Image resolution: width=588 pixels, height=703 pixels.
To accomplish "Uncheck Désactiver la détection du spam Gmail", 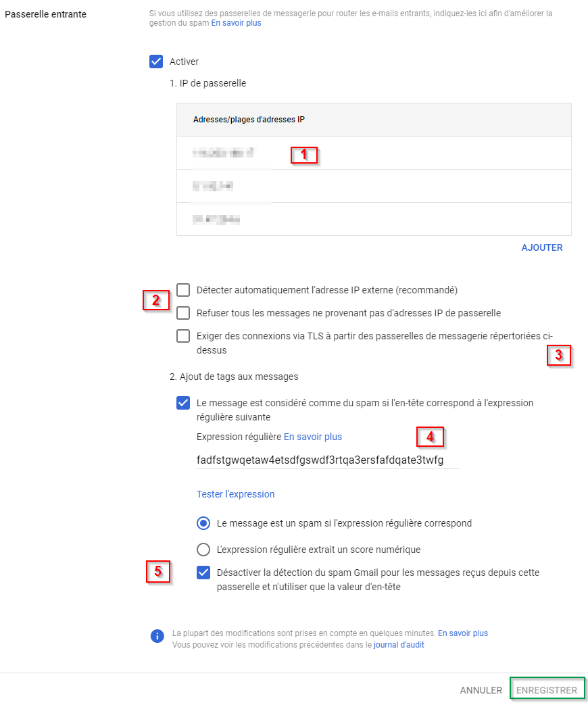I will pos(203,573).
